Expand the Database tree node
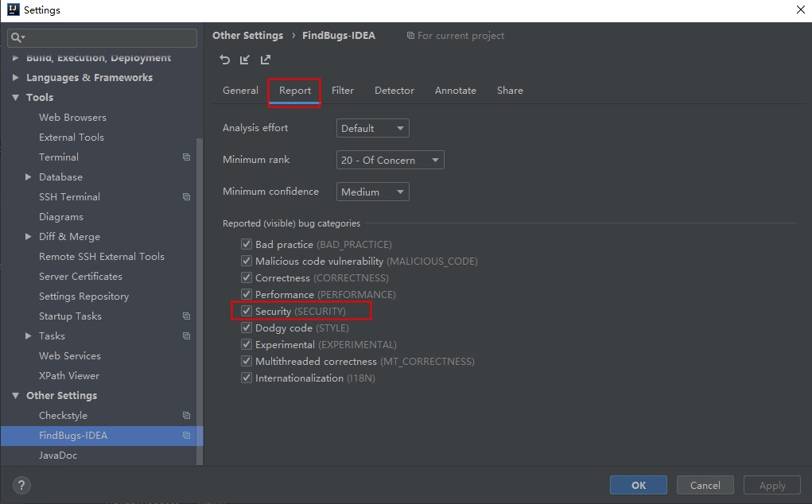This screenshot has height=504, width=812. [29, 177]
